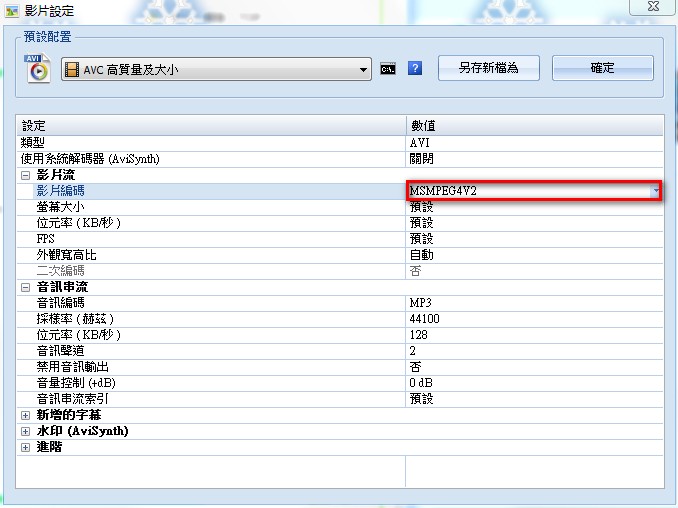Expand the 水印 (AviSynth) section
Screen dimensions: 678x508
(26, 431)
